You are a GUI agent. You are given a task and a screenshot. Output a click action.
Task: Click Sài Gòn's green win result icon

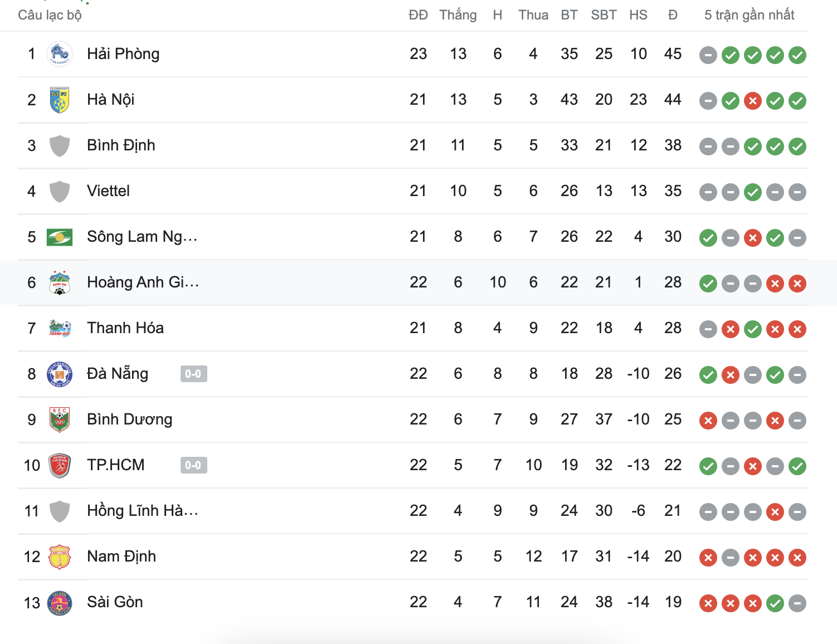click(x=775, y=603)
